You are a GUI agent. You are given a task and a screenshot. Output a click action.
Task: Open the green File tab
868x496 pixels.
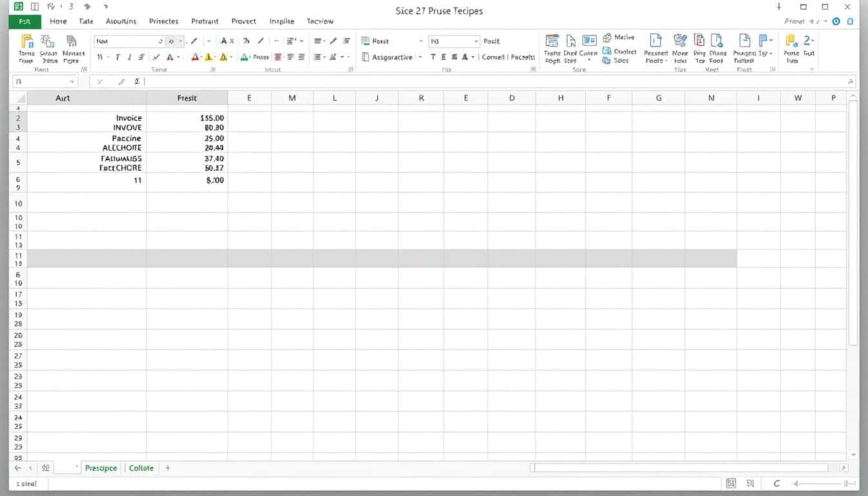[25, 21]
